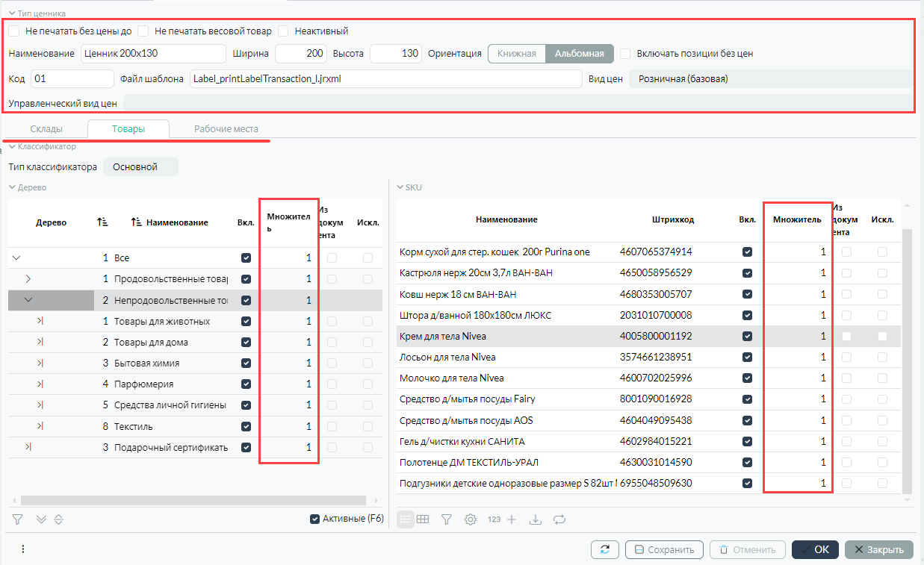Expand all tree nodes with double-chevron icon
The height and width of the screenshot is (565, 924).
(41, 519)
